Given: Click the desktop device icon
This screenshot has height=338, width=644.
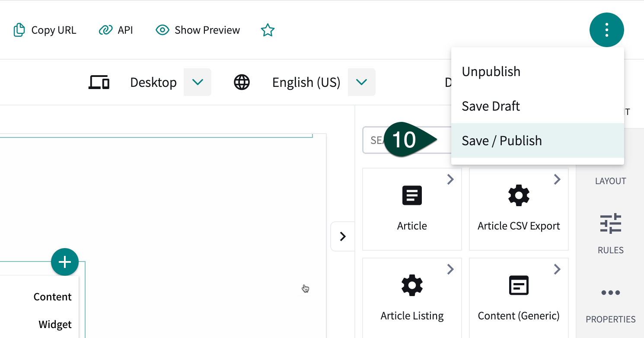Looking at the screenshot, I should tap(99, 82).
